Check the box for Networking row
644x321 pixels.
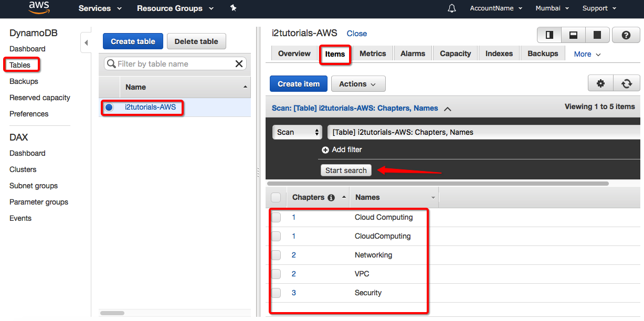click(276, 255)
